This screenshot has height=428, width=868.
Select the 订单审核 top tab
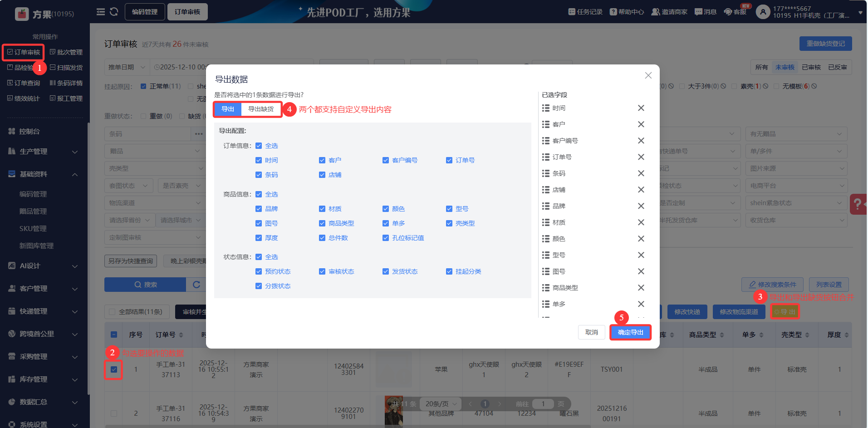click(x=187, y=12)
